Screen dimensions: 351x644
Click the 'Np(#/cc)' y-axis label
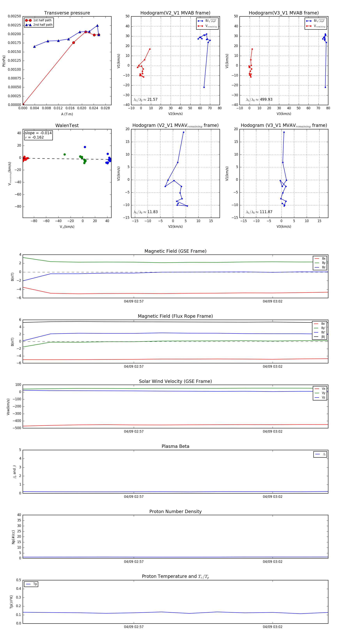[13, 537]
